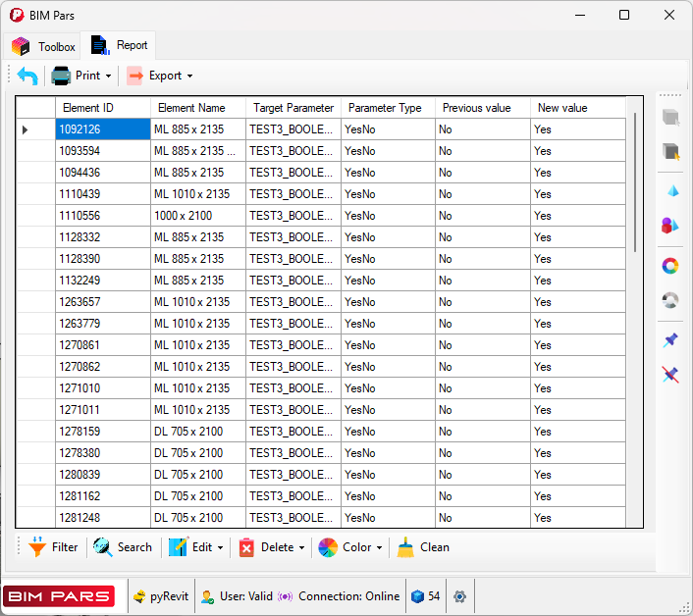Click the Filter button
Viewport: 693px width, 616px height.
point(54,547)
